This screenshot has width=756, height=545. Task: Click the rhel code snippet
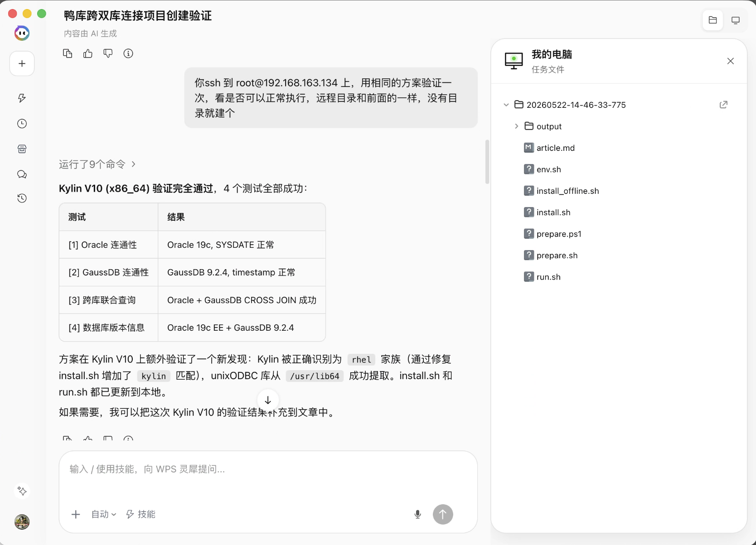click(361, 360)
